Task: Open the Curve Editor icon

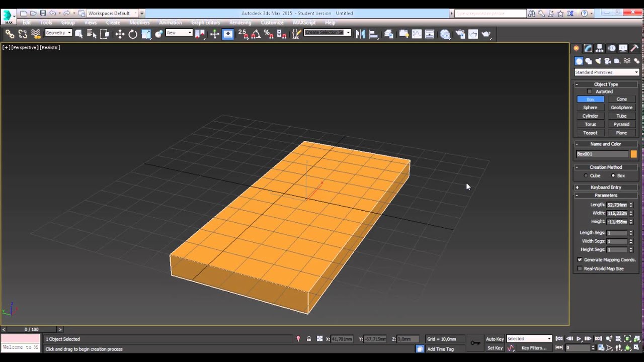Action: 417,34
